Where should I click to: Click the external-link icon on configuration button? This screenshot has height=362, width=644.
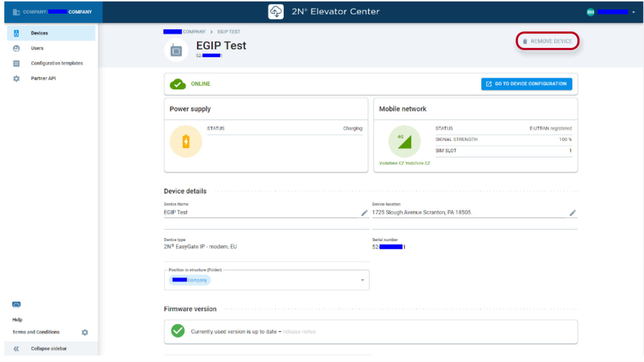(489, 84)
